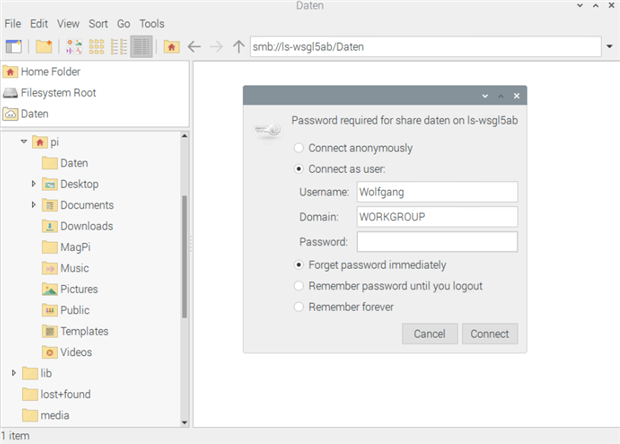Switch to detailed list view

(x=141, y=46)
